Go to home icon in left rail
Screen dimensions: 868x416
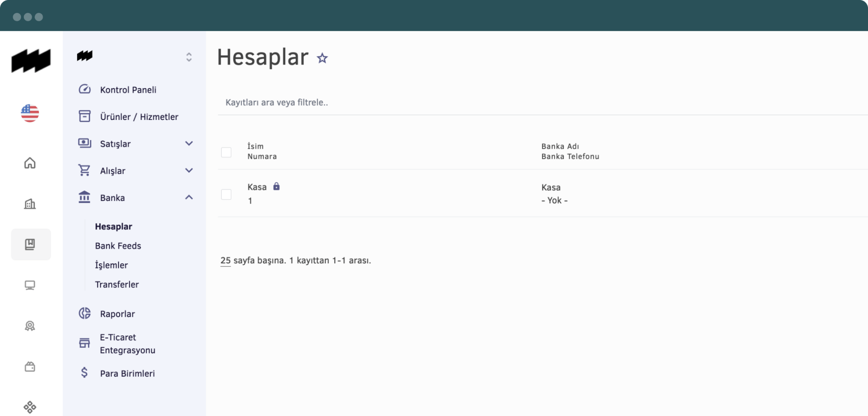coord(30,163)
